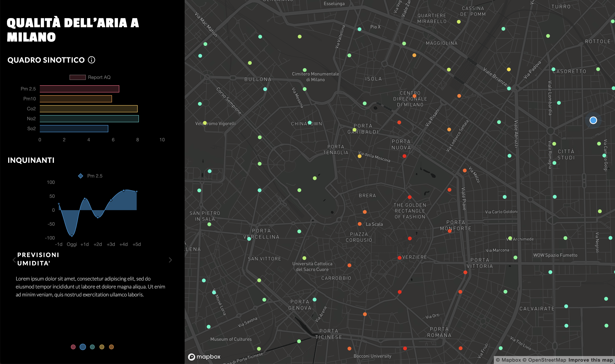Click the Oggi point on the chart

point(72,236)
